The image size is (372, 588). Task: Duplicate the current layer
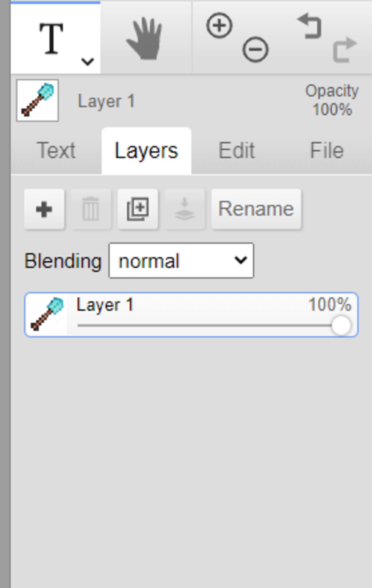click(x=138, y=209)
